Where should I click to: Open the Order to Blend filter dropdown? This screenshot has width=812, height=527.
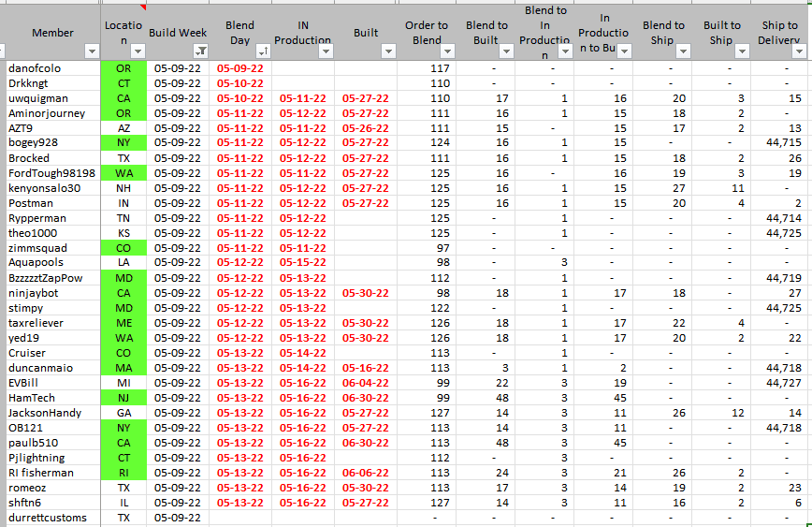coord(448,51)
